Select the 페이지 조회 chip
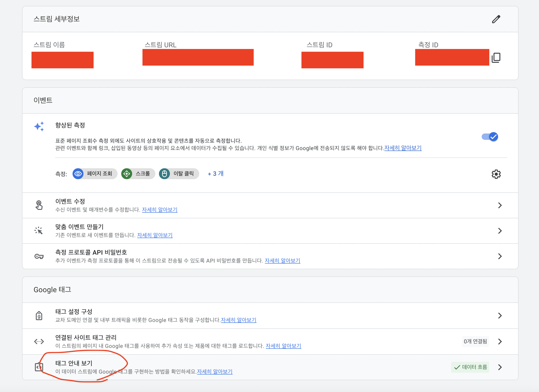This screenshot has width=539, height=392. pos(95,174)
